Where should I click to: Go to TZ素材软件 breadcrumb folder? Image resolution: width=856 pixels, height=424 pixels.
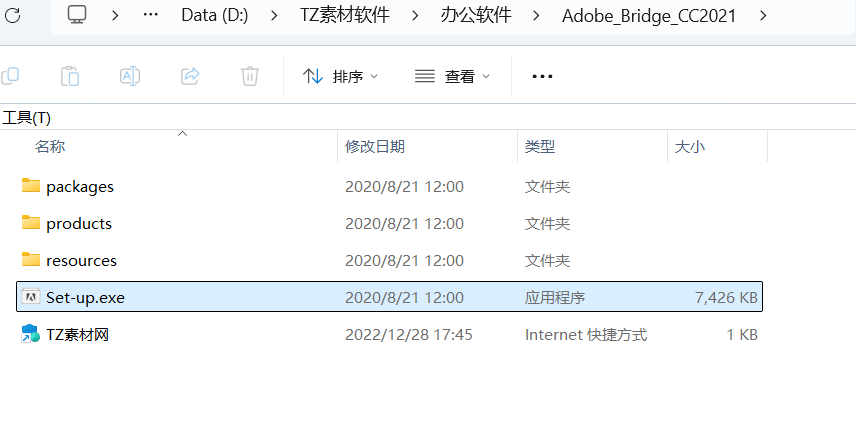point(345,16)
